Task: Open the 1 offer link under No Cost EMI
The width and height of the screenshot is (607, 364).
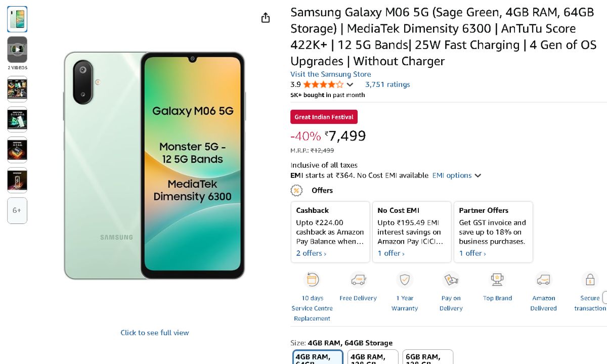Action: click(391, 253)
